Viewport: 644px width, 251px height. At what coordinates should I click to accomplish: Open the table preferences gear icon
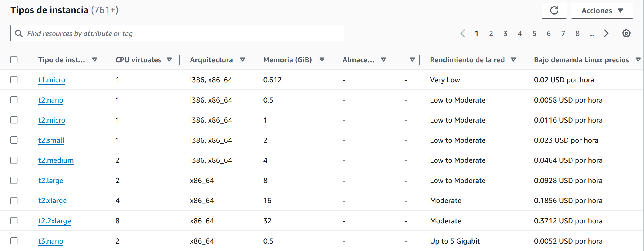626,33
